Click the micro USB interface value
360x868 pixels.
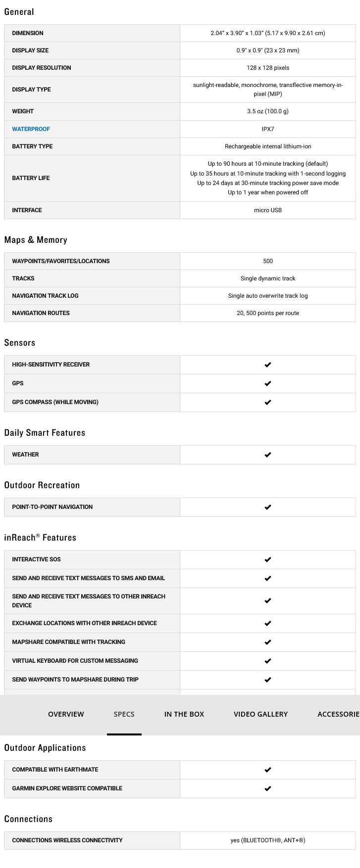pos(268,210)
